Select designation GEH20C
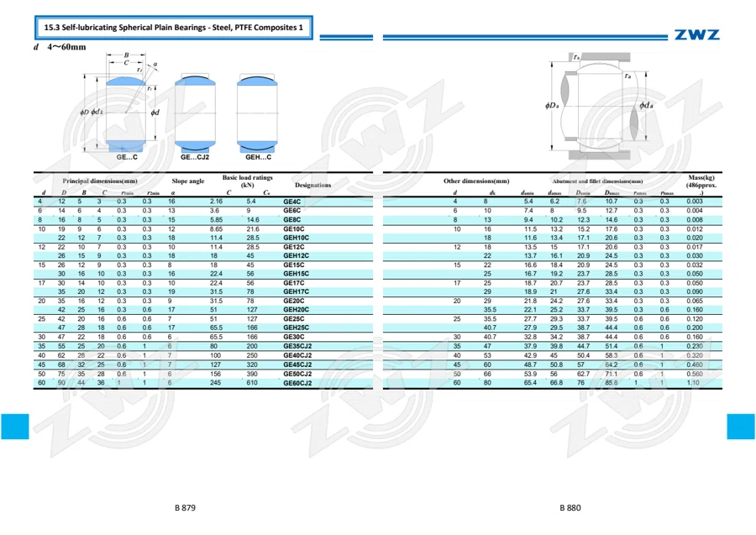756x535 pixels. click(x=296, y=310)
